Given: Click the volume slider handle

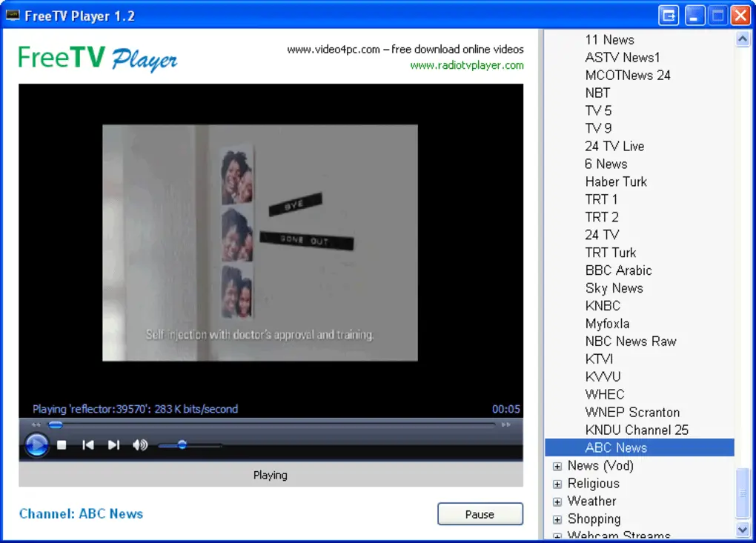Looking at the screenshot, I should point(182,445).
